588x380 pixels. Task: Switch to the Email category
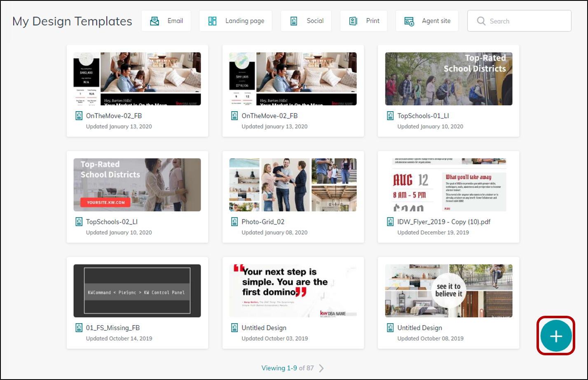pyautogui.click(x=166, y=20)
